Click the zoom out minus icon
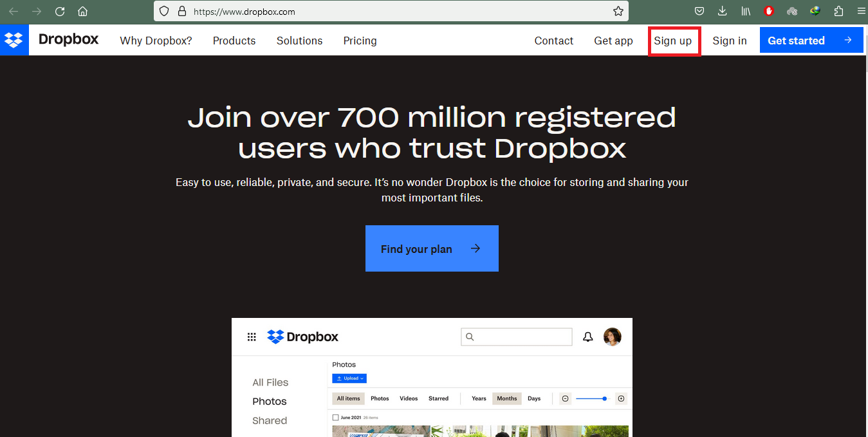Screen dimensions: 868x437 coord(565,398)
